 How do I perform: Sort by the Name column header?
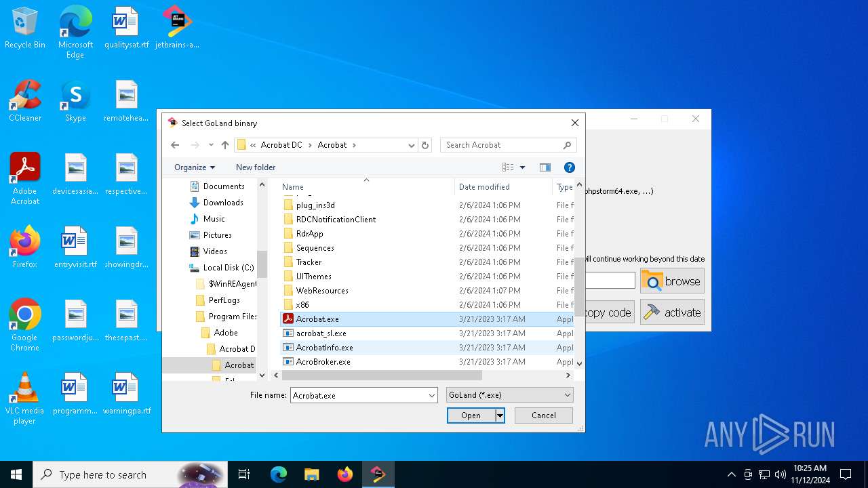366,187
